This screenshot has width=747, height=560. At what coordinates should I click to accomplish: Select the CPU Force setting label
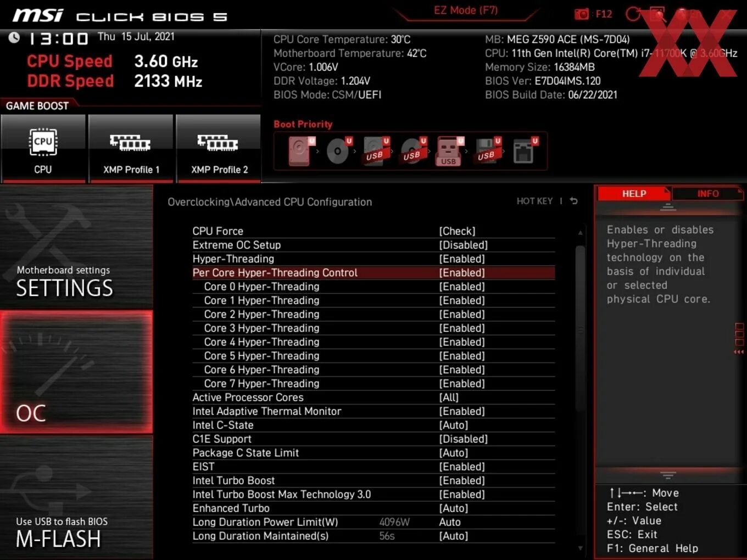[218, 231]
